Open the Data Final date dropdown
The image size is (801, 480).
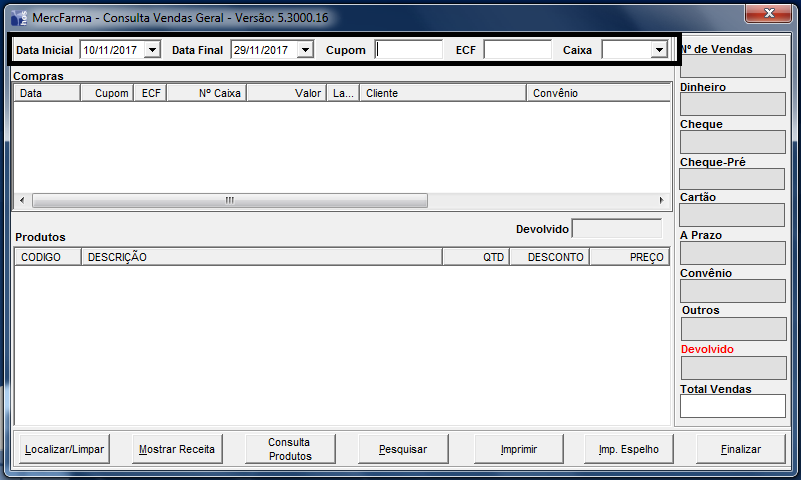305,50
